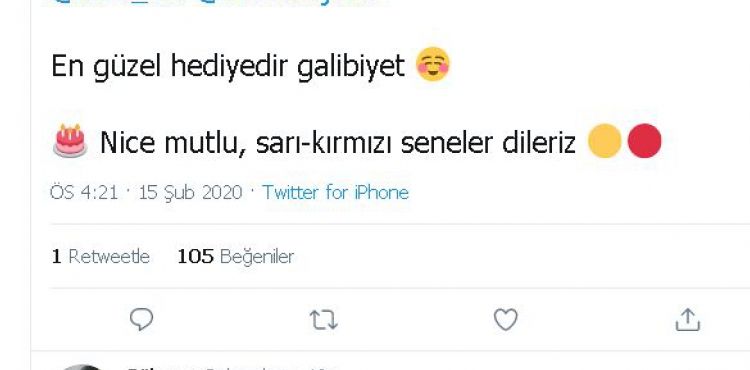Open the Twitter for iPhone link
750x370 pixels.
click(x=335, y=192)
